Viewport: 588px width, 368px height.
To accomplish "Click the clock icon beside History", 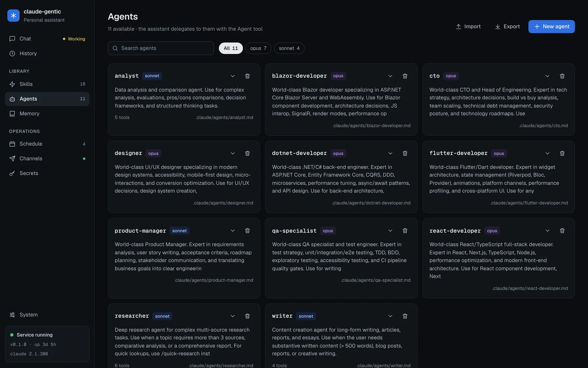I will coord(12,54).
